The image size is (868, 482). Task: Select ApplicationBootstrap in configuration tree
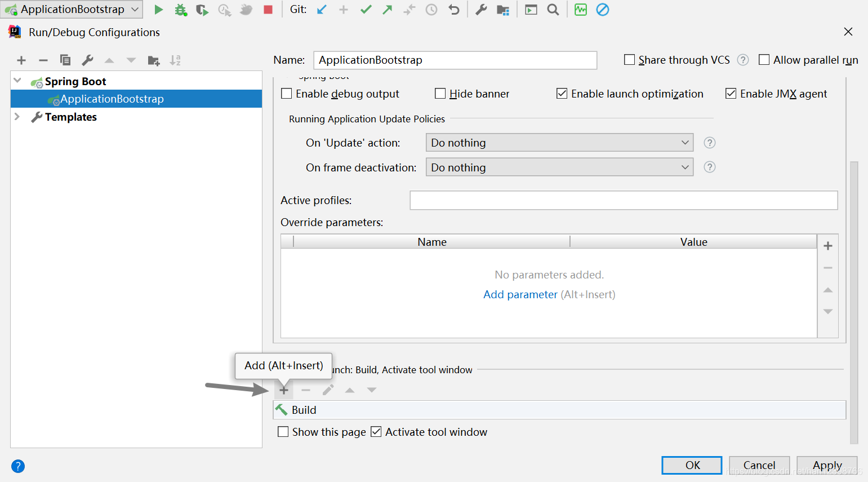click(x=136, y=99)
